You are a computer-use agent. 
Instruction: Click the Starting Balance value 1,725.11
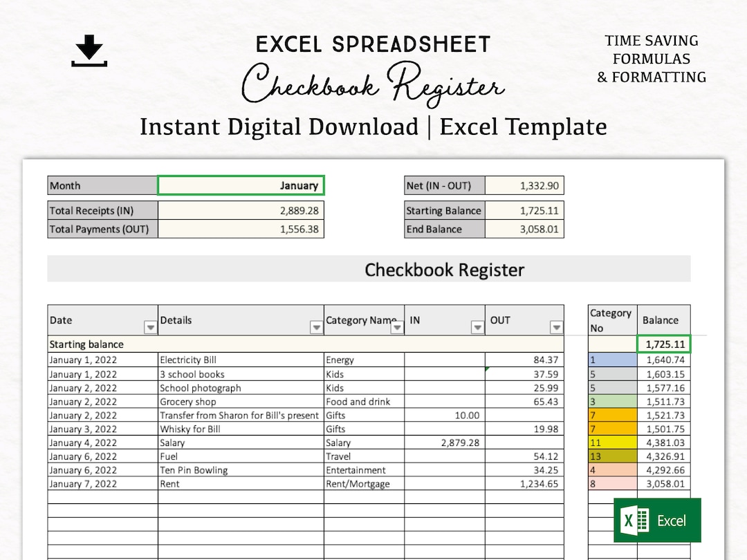524,211
